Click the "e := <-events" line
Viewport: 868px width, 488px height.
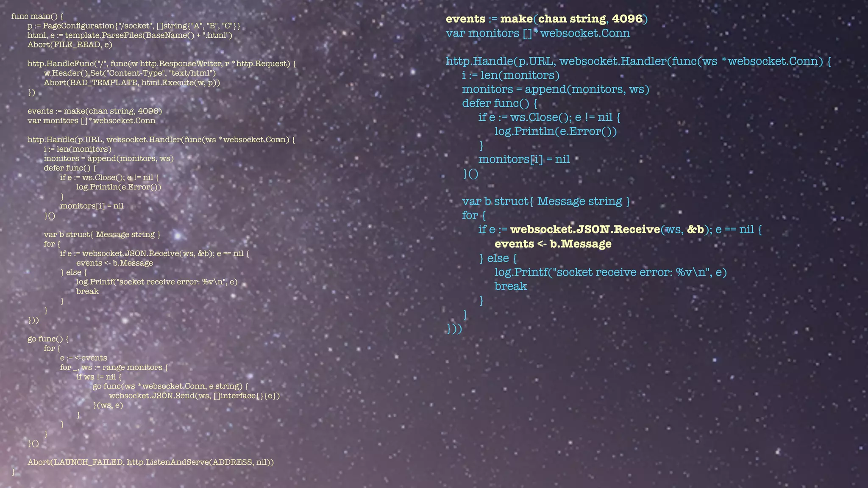point(83,358)
